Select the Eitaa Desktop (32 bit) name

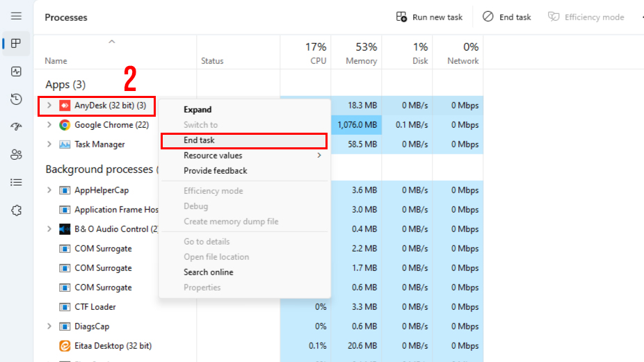113,346
